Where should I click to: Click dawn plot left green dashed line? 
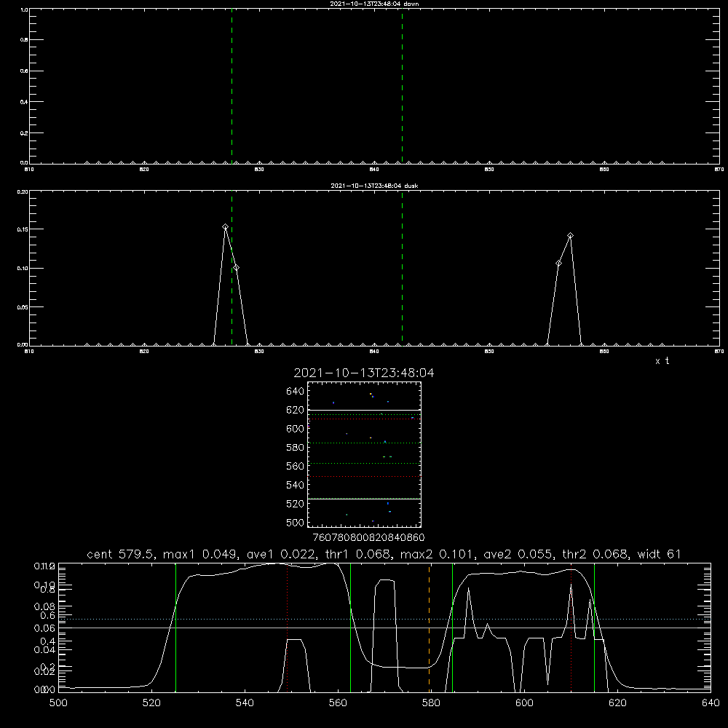tap(232, 87)
